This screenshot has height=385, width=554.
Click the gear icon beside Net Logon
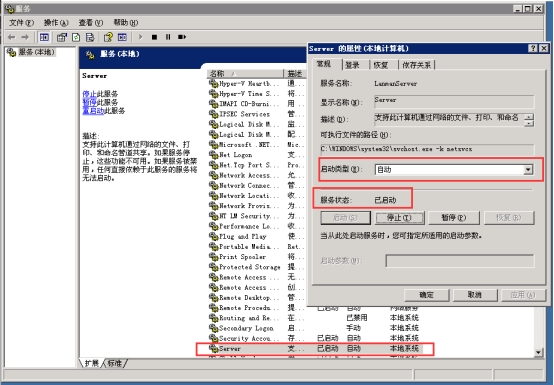click(213, 155)
